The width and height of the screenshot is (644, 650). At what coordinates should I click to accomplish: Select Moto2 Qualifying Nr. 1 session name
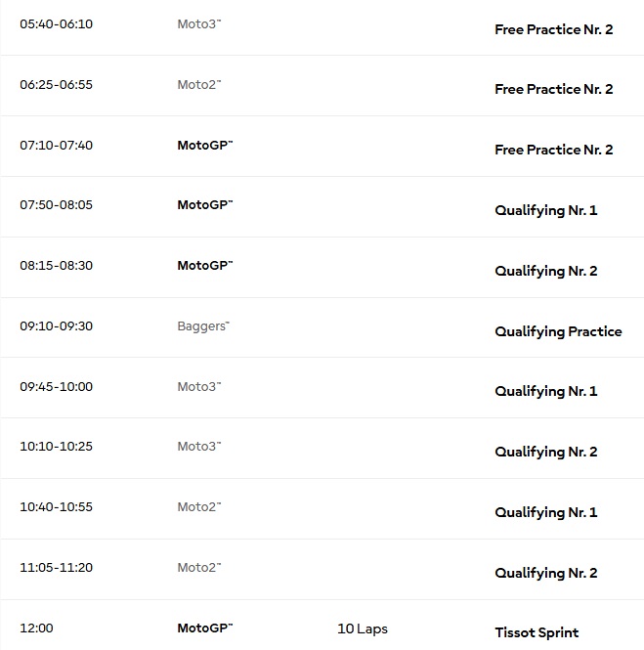(x=545, y=513)
